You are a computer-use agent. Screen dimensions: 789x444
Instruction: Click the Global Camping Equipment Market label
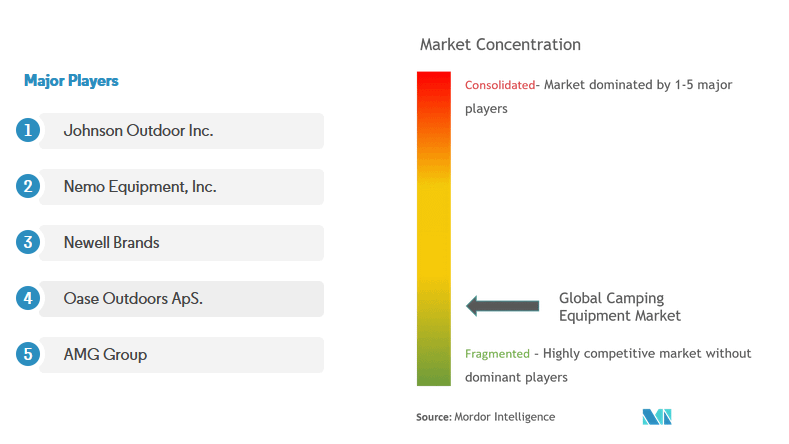(x=619, y=307)
